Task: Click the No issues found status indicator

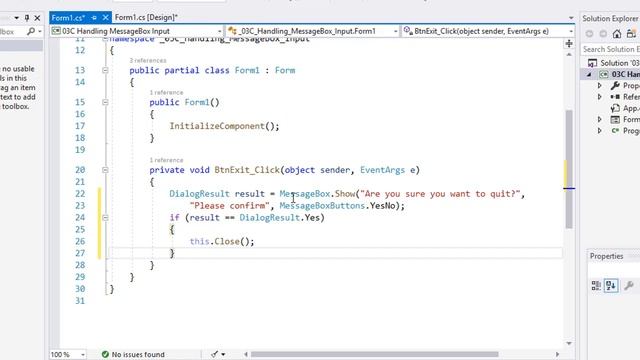Action: tap(133, 354)
